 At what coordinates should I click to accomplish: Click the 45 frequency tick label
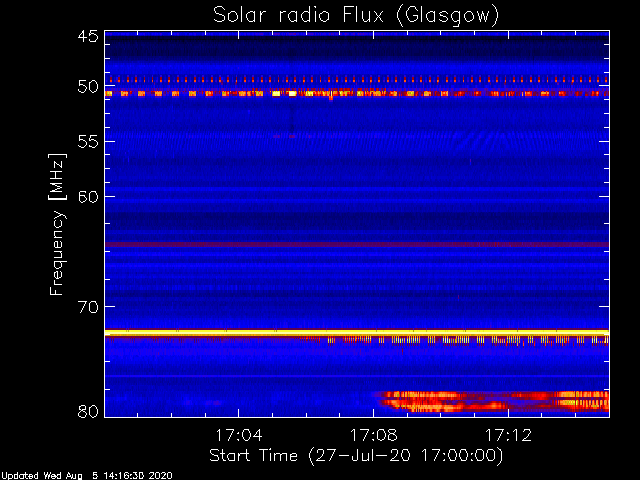(88, 36)
